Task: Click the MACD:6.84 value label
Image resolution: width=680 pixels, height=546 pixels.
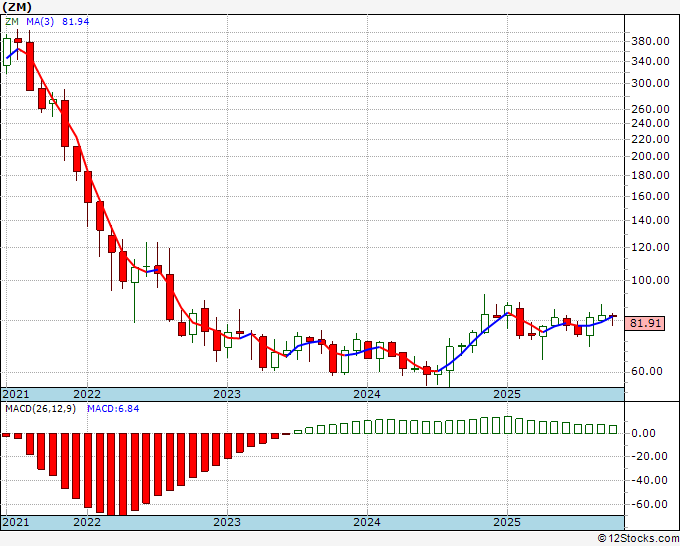Action: [113, 409]
